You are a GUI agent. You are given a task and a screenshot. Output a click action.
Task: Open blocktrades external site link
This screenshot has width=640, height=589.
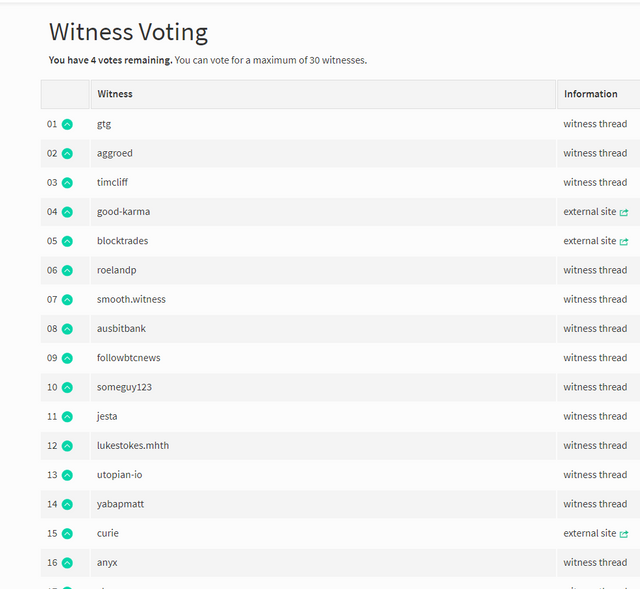[x=596, y=241]
